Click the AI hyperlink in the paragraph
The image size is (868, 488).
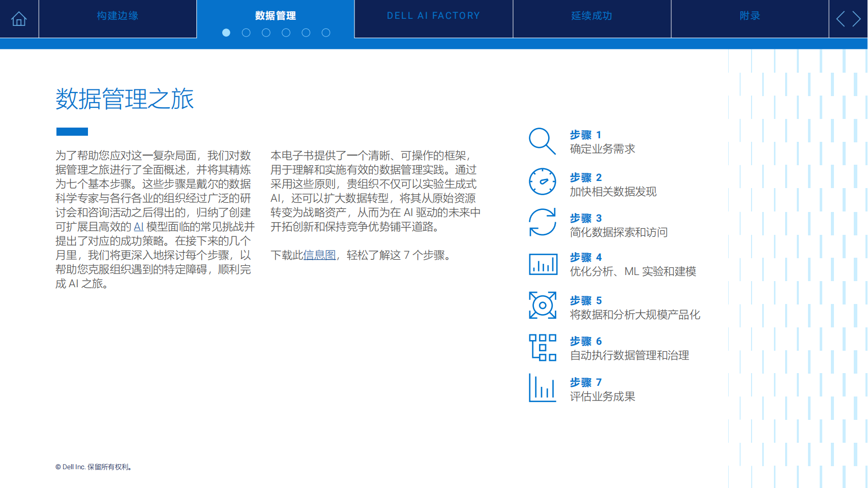(x=138, y=227)
